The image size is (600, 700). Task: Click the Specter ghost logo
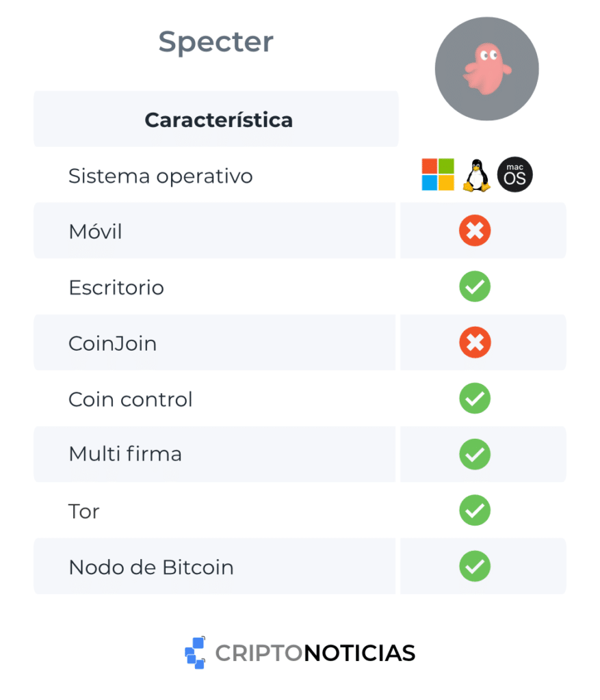pyautogui.click(x=486, y=69)
